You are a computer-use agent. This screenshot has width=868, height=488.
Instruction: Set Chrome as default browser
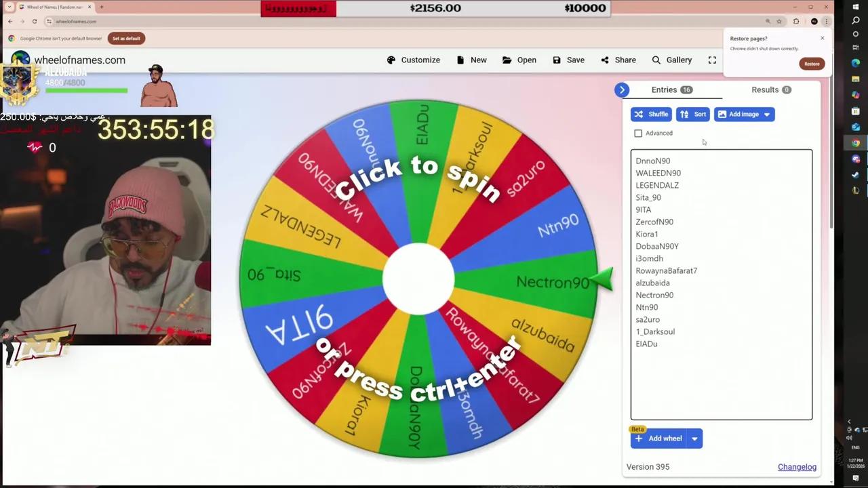point(126,39)
